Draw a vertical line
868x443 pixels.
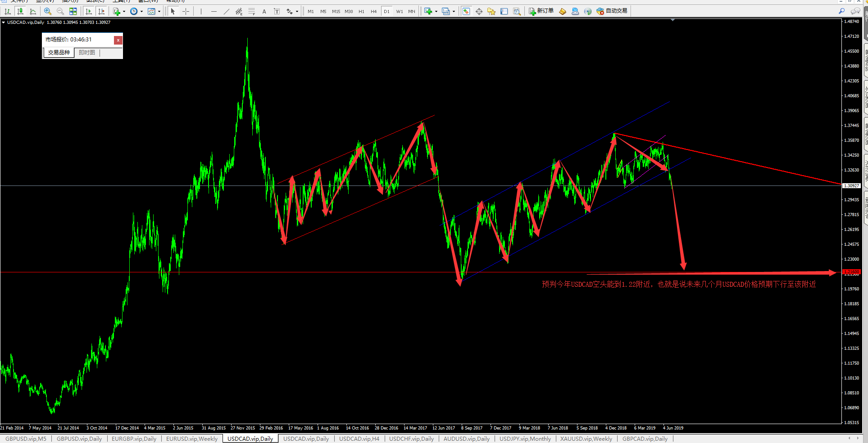click(x=201, y=11)
